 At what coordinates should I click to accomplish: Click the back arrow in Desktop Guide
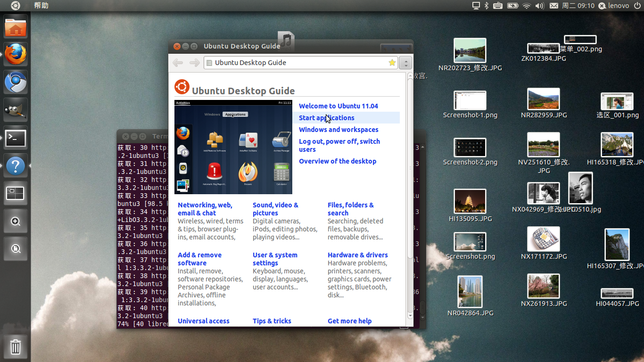(178, 63)
